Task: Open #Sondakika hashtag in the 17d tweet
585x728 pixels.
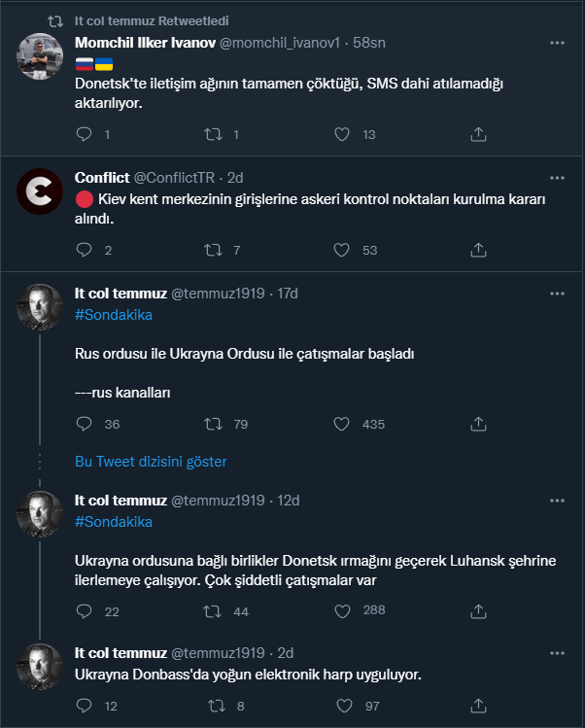Action: tap(114, 315)
